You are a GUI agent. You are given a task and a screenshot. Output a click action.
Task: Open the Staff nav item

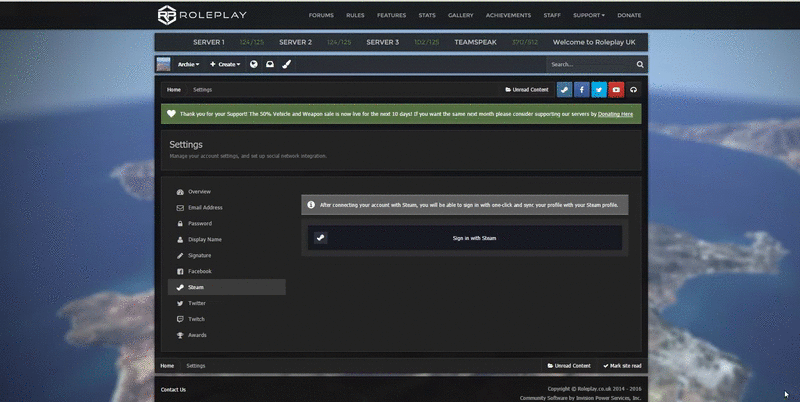click(x=552, y=15)
